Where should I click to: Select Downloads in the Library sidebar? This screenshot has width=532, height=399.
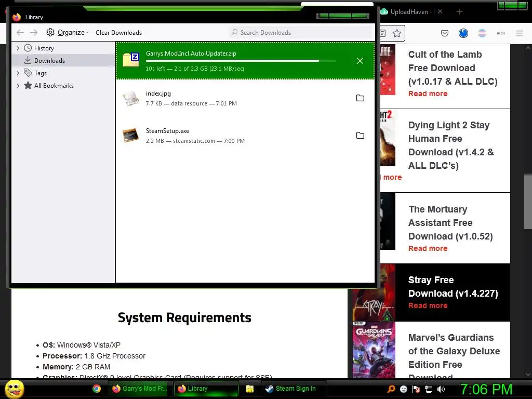coord(49,61)
